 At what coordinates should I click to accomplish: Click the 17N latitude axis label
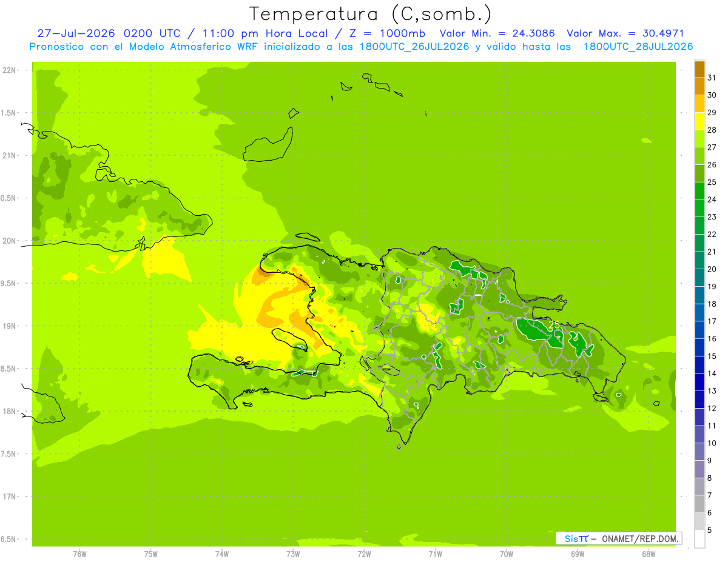pyautogui.click(x=10, y=497)
